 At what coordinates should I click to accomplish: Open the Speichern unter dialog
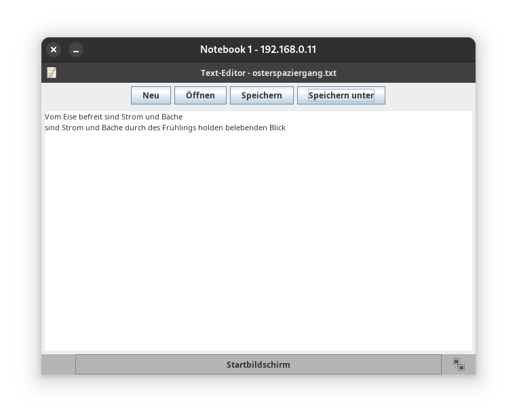(x=341, y=96)
